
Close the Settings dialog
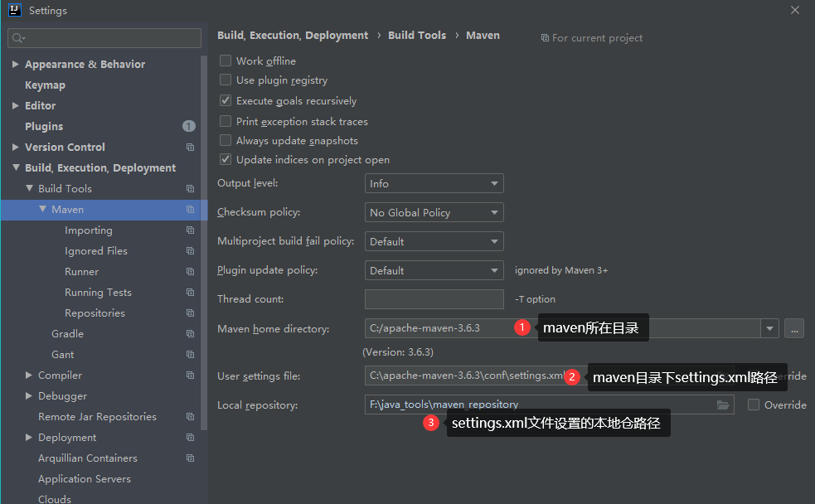point(795,10)
